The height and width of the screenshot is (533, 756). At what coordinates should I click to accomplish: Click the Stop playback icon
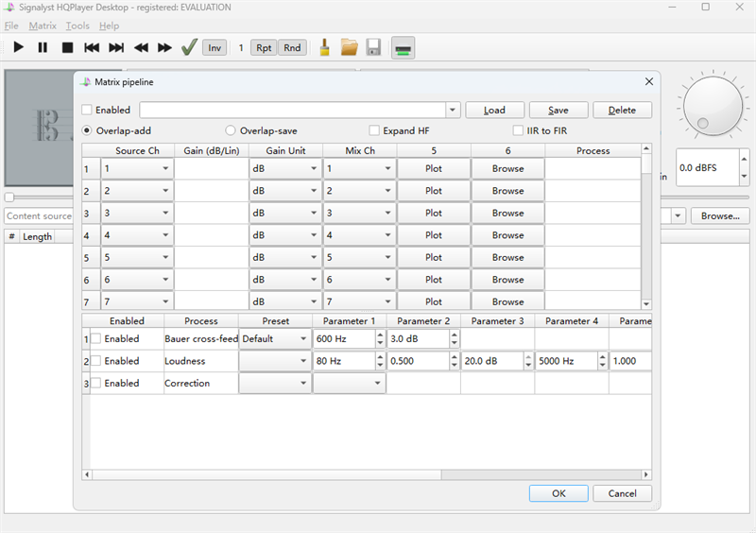67,47
